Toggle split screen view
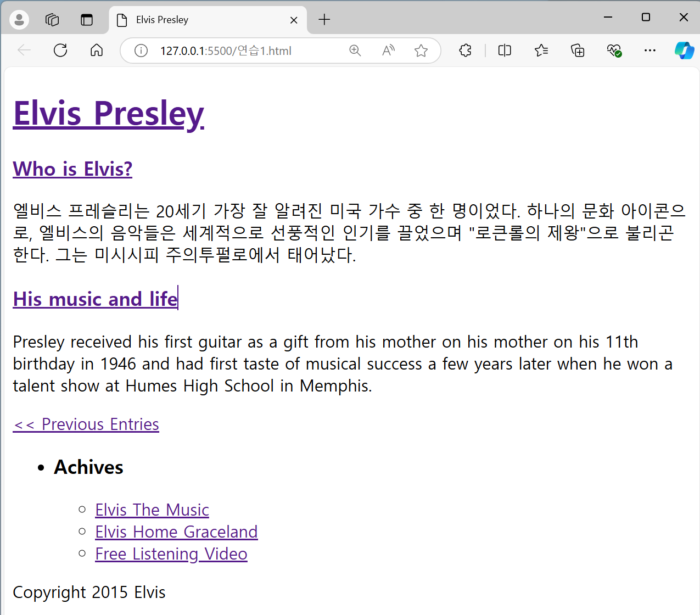Screen dimensions: 700x615 tap(505, 51)
